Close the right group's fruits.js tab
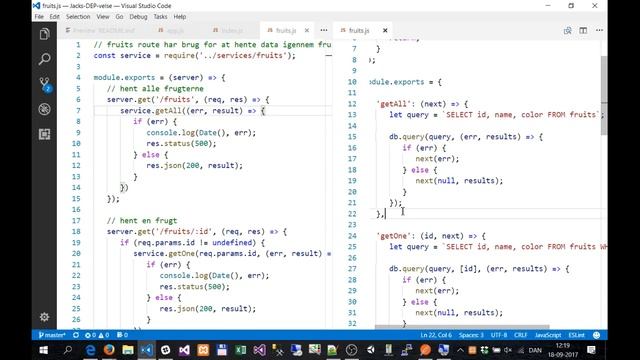 pyautogui.click(x=385, y=31)
